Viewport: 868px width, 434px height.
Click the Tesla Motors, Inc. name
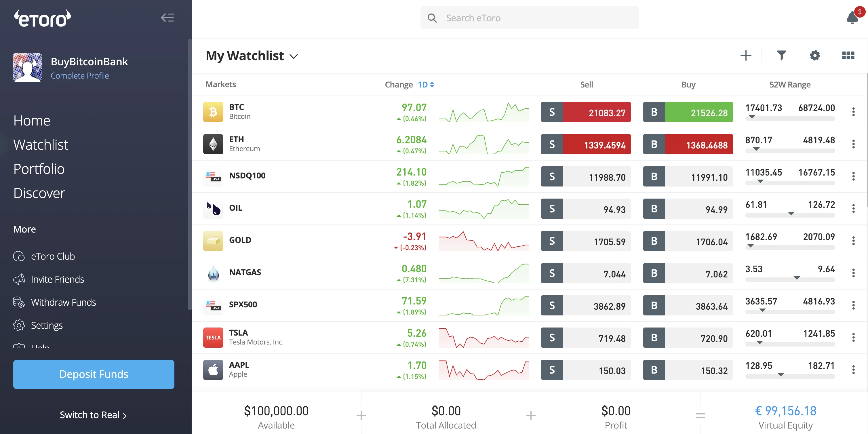(256, 342)
